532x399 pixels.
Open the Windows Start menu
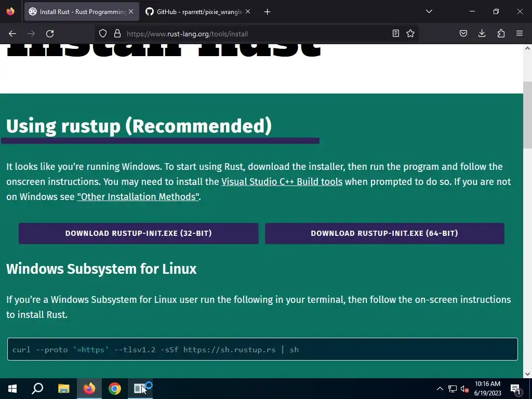[x=12, y=389]
